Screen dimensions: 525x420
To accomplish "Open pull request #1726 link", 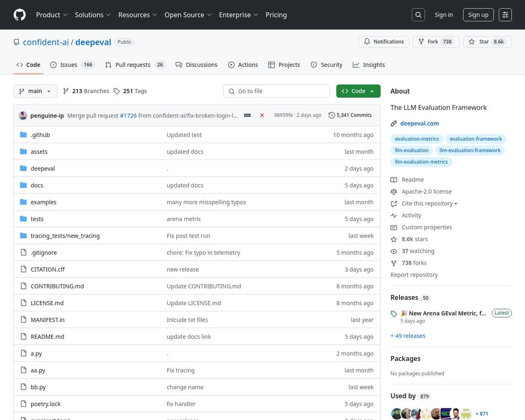I will coord(128,116).
